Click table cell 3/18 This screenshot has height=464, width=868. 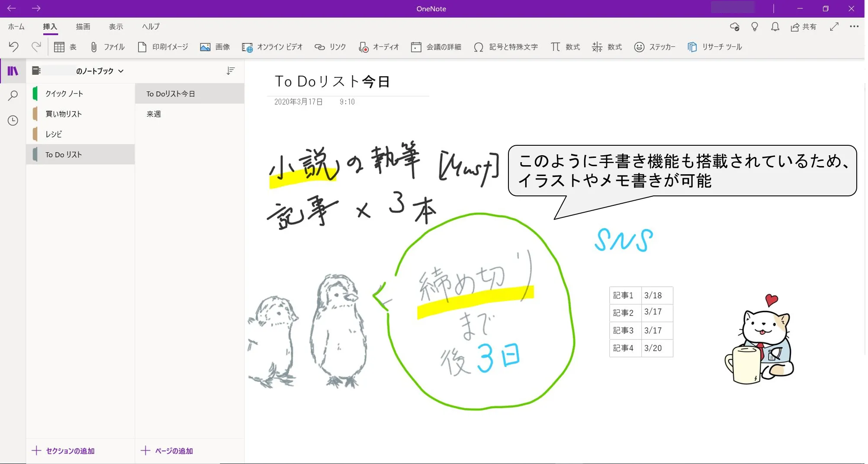pos(656,295)
